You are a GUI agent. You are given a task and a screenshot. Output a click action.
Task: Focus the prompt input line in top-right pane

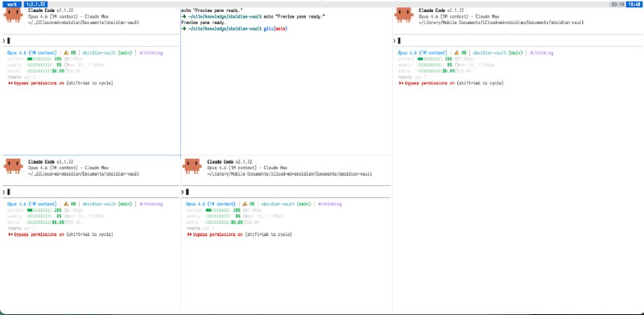[x=518, y=41]
